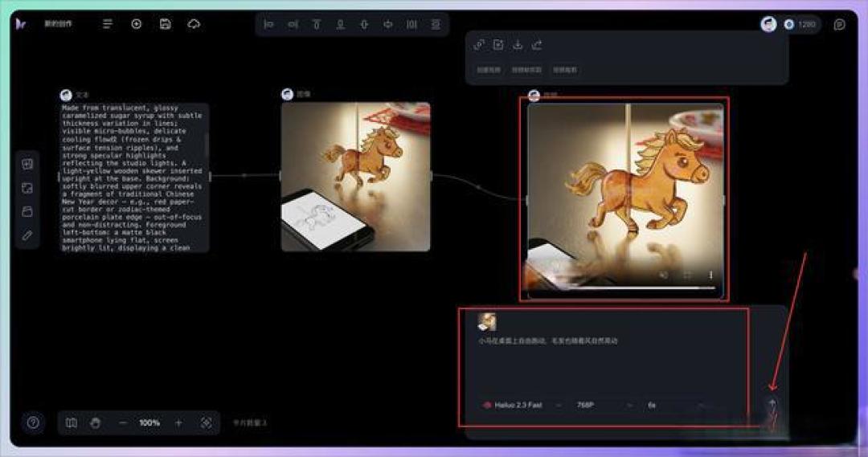The image size is (868, 457).
Task: Select image tool in left sidebar
Action: tap(27, 188)
